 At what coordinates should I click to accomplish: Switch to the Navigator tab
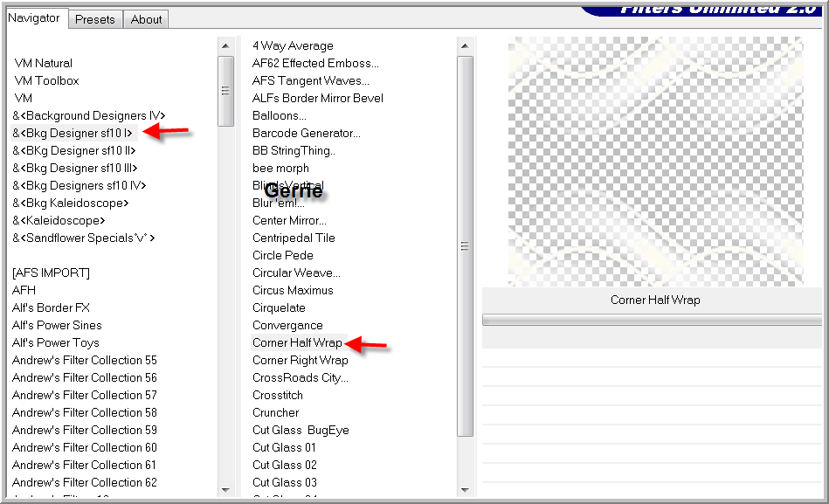pyautogui.click(x=34, y=18)
